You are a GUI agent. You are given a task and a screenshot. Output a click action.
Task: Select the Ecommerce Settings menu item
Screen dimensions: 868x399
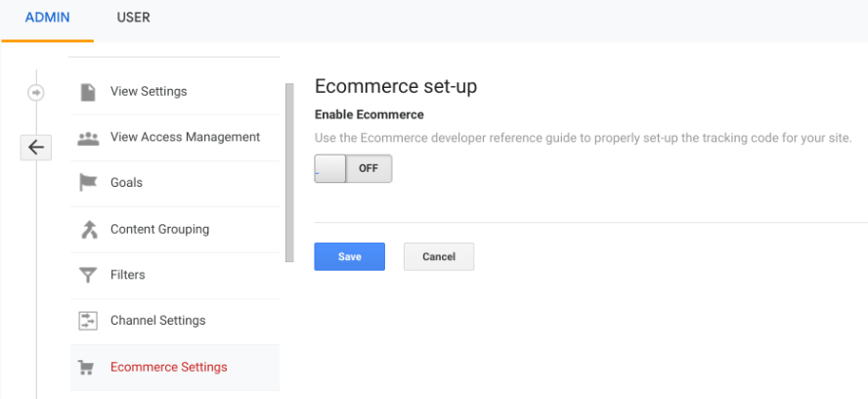pos(175,368)
